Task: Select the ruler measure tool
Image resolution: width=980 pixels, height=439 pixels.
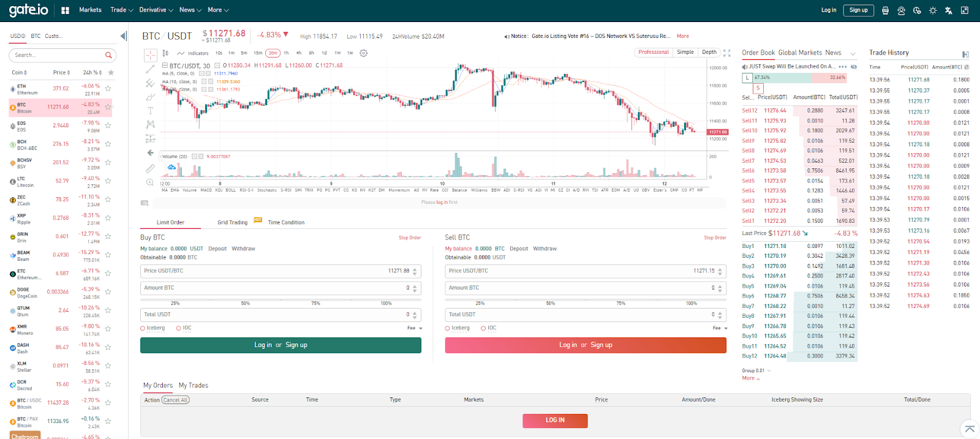Action: pyautogui.click(x=150, y=168)
